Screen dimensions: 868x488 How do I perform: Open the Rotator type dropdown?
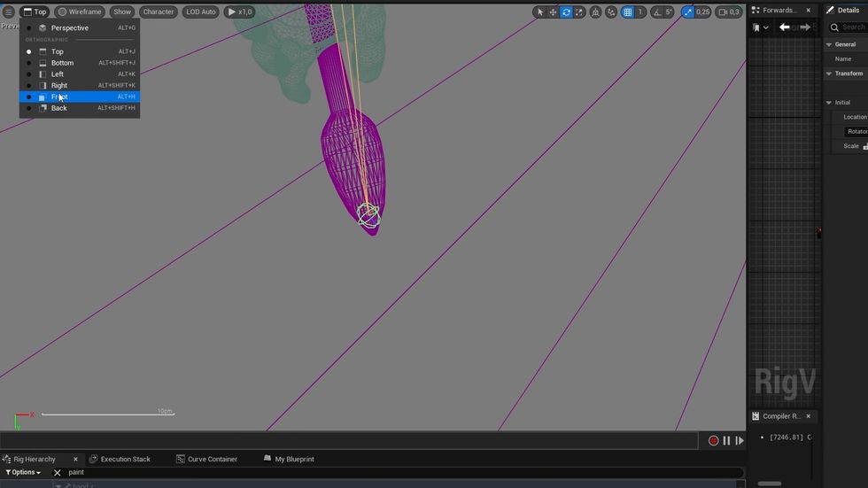856,131
